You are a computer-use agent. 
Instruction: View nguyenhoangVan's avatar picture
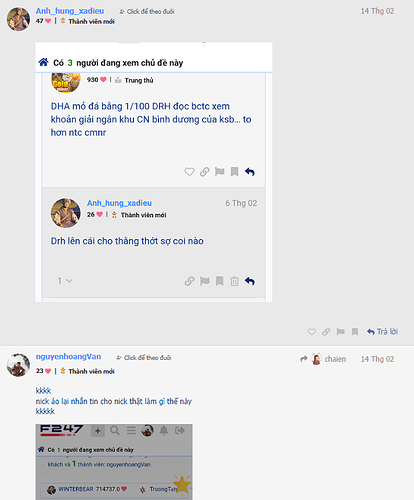click(x=18, y=365)
